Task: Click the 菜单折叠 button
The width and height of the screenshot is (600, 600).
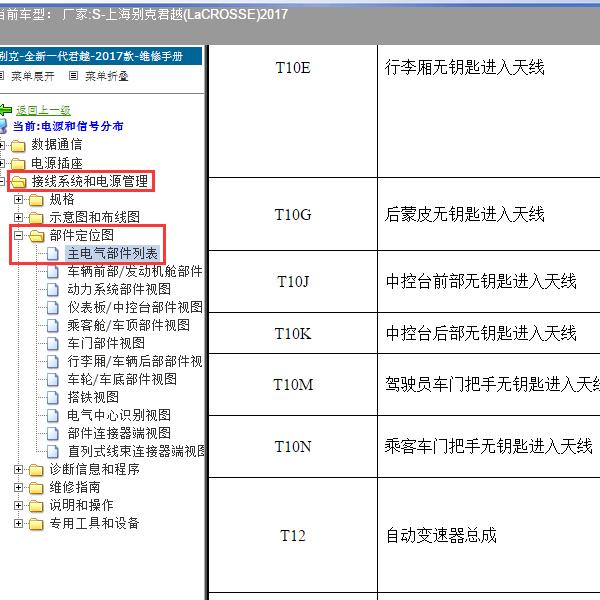Action: point(106,76)
